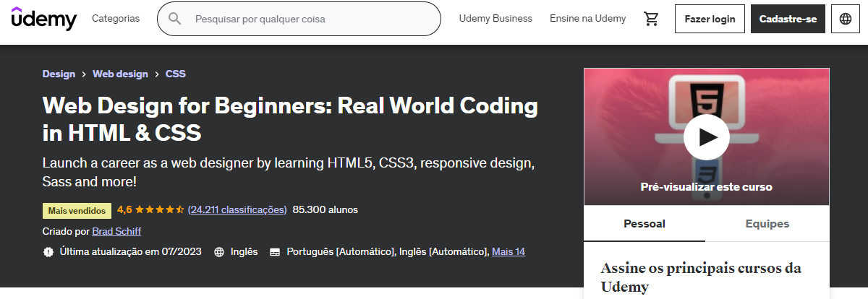Click the Pré-visualizar este curso label
This screenshot has height=299, width=868.
coord(707,186)
